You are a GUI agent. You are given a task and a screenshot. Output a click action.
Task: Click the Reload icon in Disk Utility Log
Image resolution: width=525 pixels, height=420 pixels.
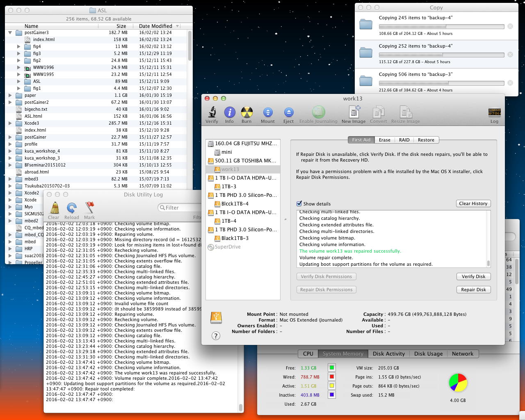[x=71, y=208]
